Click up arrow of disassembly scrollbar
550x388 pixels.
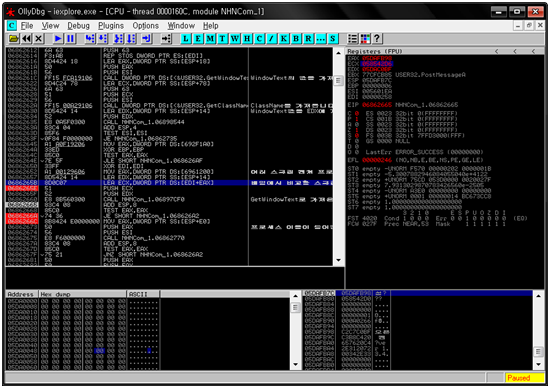pyautogui.click(x=338, y=53)
